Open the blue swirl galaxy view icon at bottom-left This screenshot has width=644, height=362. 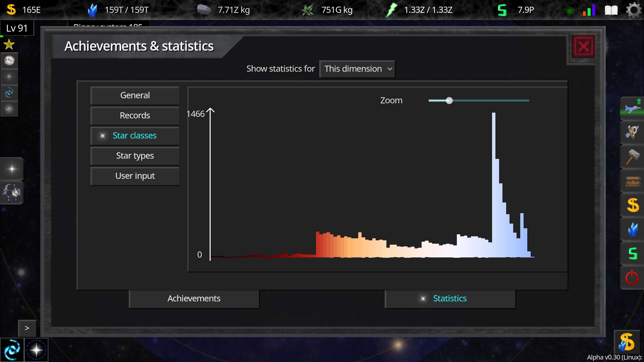pos(12,350)
